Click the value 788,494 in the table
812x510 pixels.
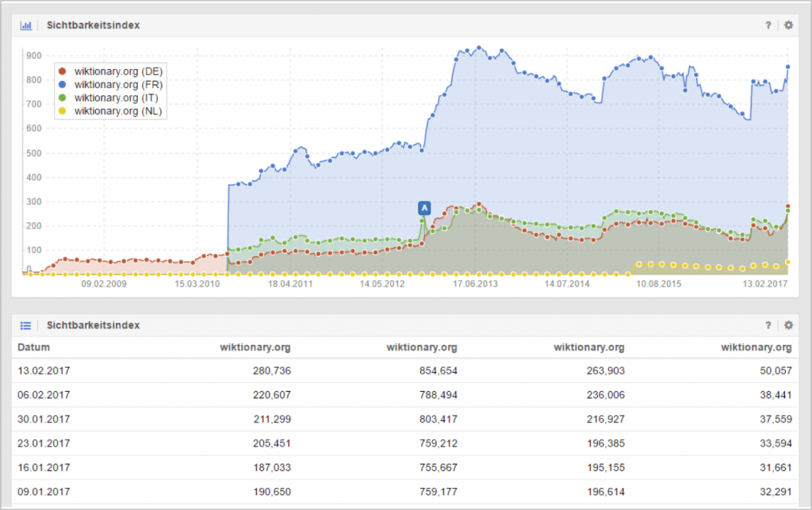(x=439, y=395)
